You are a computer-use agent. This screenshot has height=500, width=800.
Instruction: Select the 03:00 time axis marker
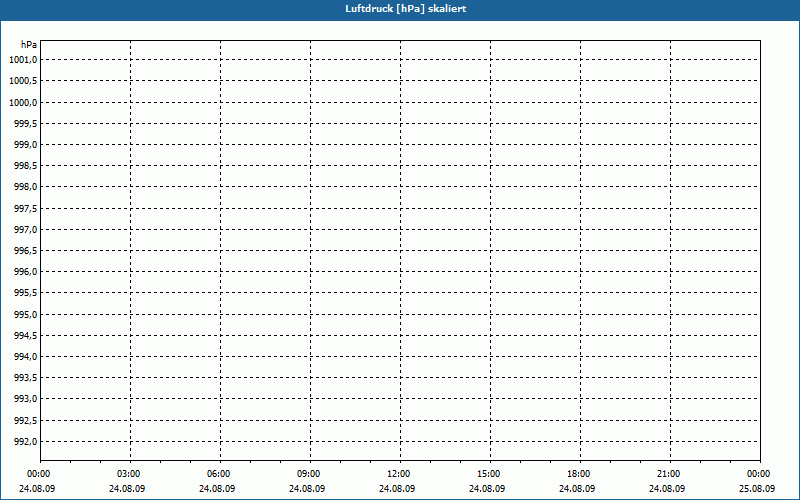(128, 474)
